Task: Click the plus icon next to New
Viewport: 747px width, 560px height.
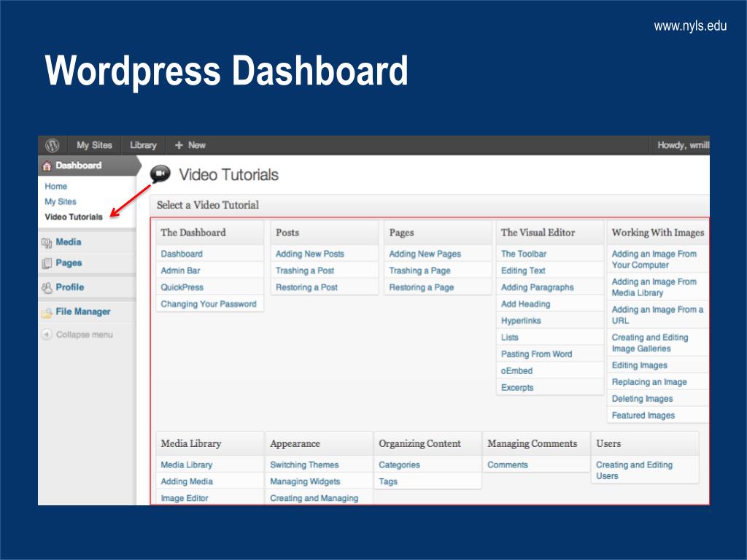Action: 179,145
